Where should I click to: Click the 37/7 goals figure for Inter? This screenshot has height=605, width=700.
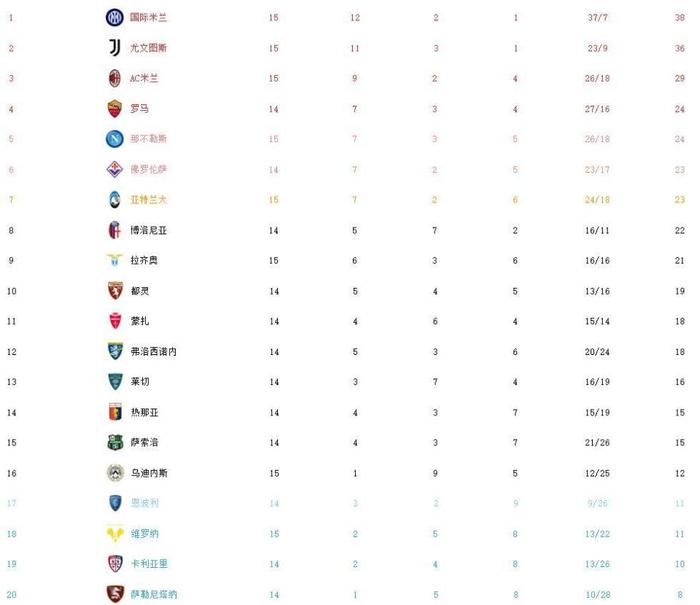pos(597,17)
